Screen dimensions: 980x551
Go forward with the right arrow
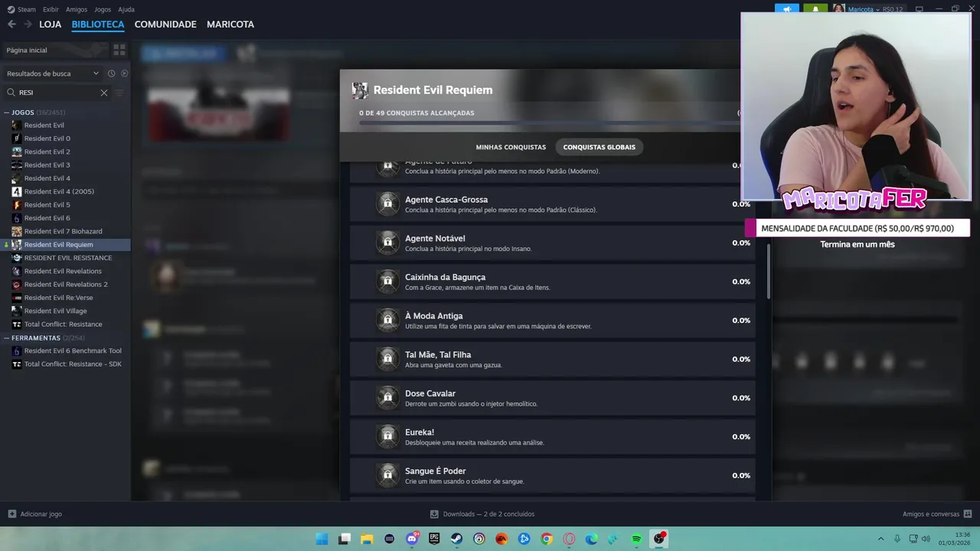[x=28, y=24]
